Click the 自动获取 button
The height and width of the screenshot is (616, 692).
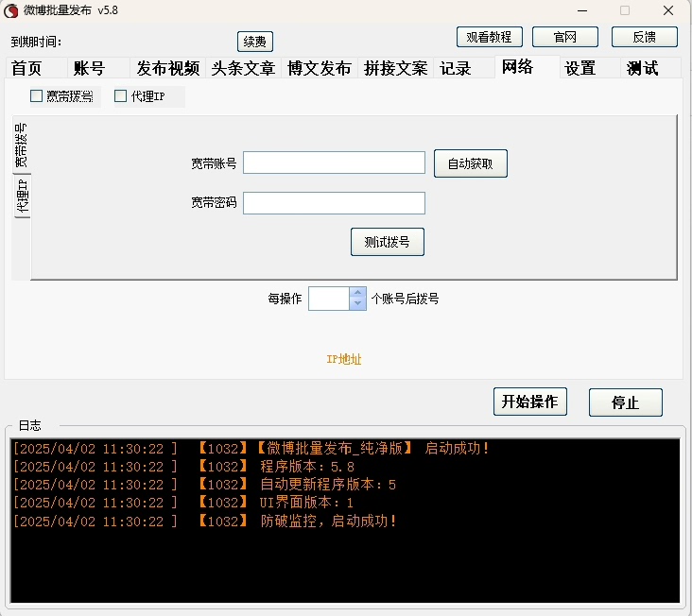click(471, 163)
